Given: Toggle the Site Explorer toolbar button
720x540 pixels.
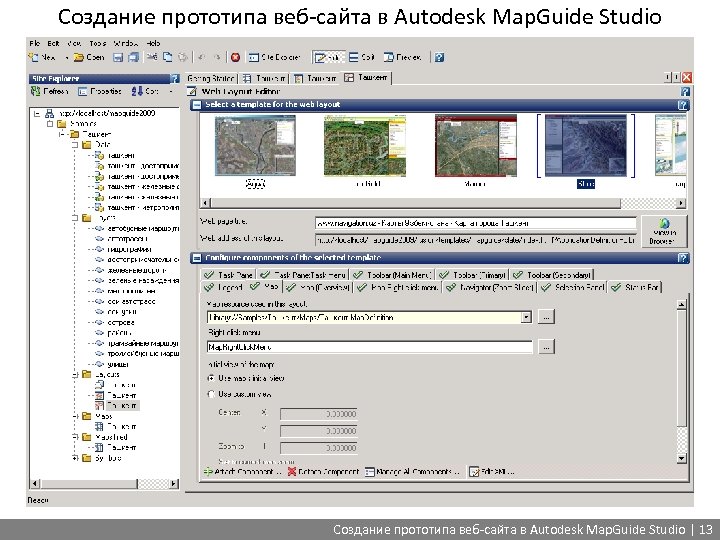Looking at the screenshot, I should point(275,57).
